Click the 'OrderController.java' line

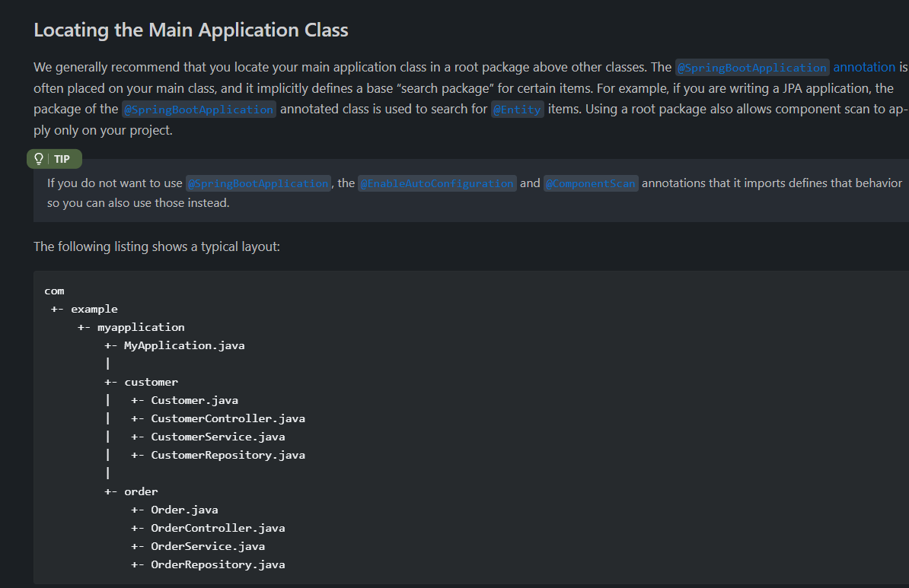click(x=218, y=529)
